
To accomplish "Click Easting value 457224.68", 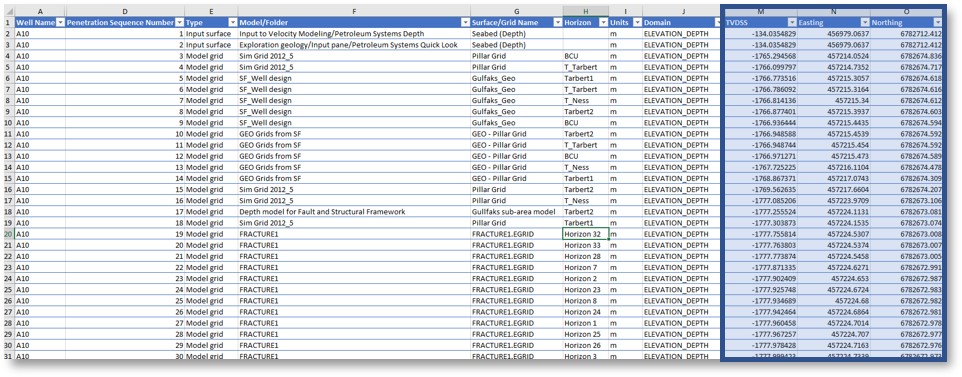I will pos(833,301).
